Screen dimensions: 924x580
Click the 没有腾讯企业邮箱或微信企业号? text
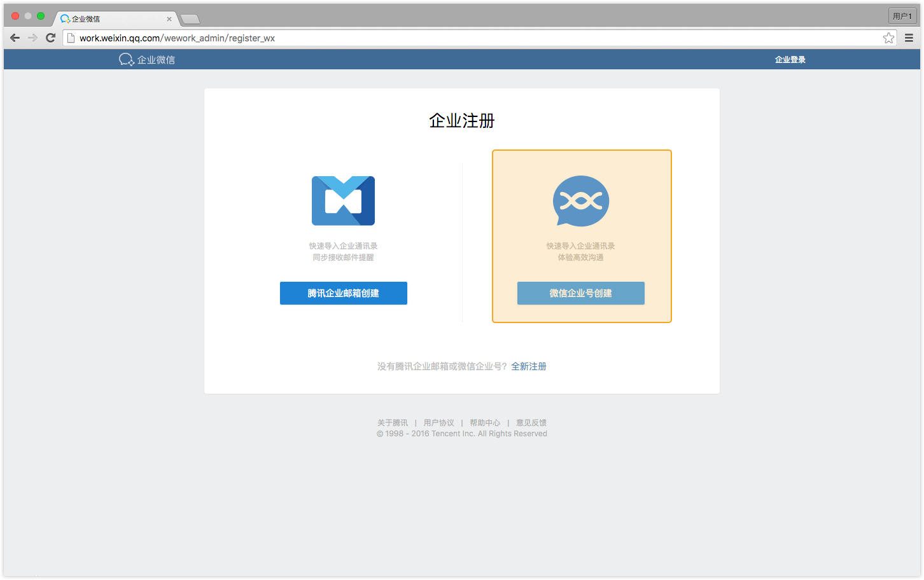tap(442, 366)
